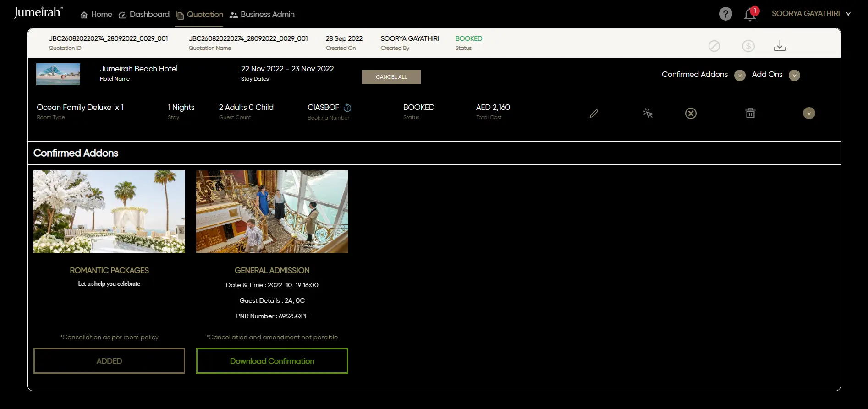This screenshot has width=868, height=409.
Task: Open the SOORYA GAYATHIRI user menu
Action: [811, 14]
